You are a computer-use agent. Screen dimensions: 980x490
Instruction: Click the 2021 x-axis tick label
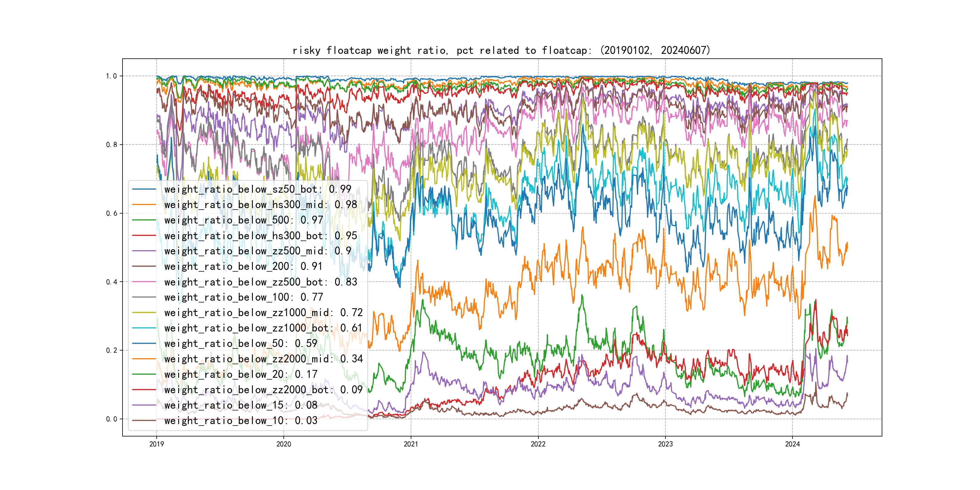coord(410,444)
